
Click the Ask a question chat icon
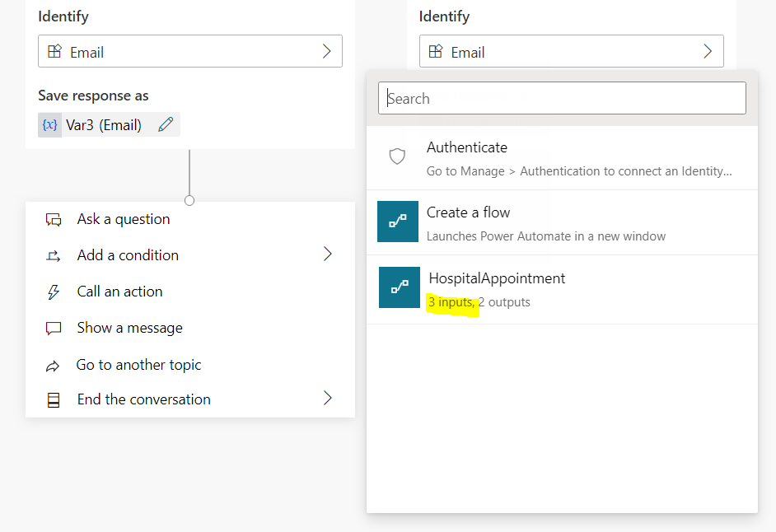(x=54, y=219)
